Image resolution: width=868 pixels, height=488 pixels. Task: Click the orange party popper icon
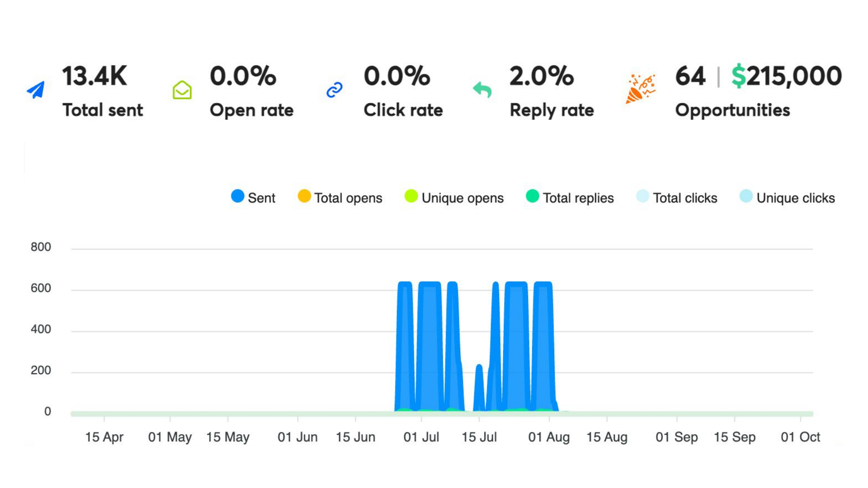(x=640, y=89)
